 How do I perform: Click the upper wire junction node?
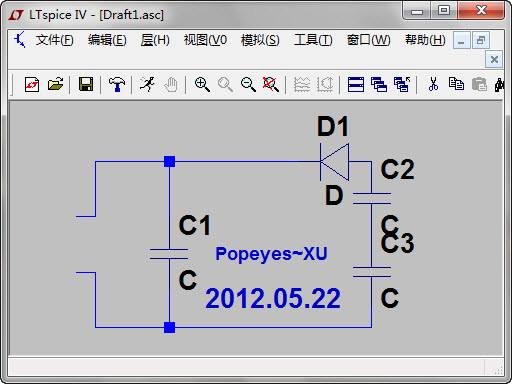[x=169, y=161]
